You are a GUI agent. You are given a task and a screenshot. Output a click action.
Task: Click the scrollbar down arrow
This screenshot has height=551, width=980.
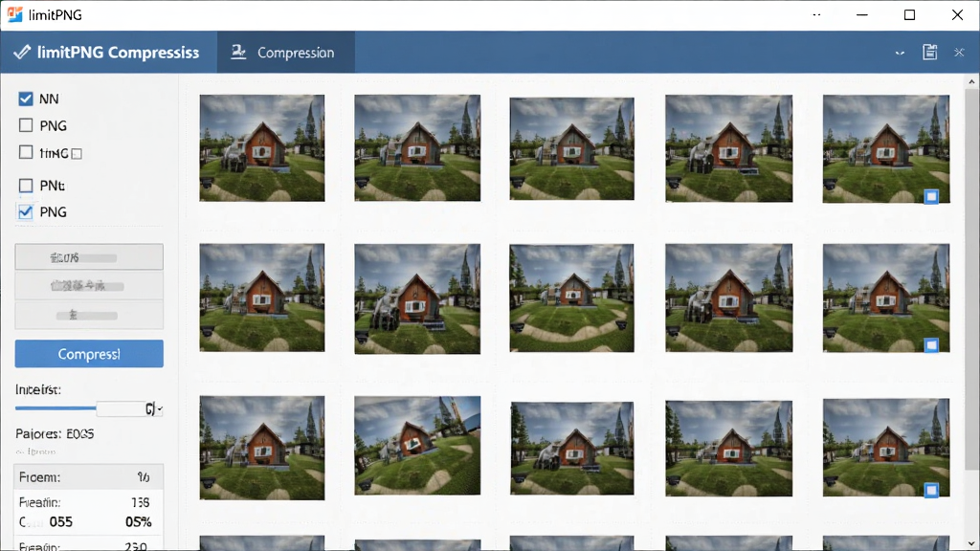pos(971,544)
